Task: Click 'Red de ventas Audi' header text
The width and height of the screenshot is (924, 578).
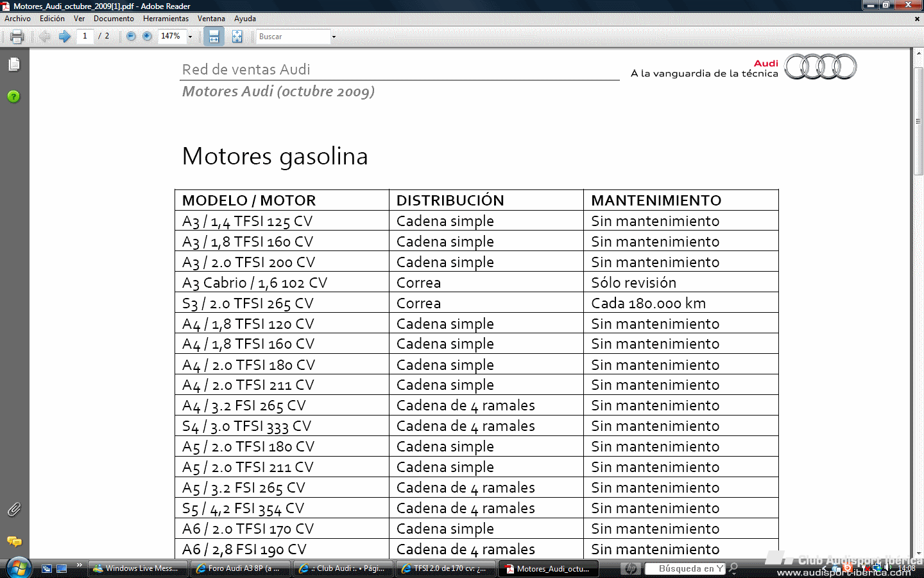Action: [x=246, y=69]
